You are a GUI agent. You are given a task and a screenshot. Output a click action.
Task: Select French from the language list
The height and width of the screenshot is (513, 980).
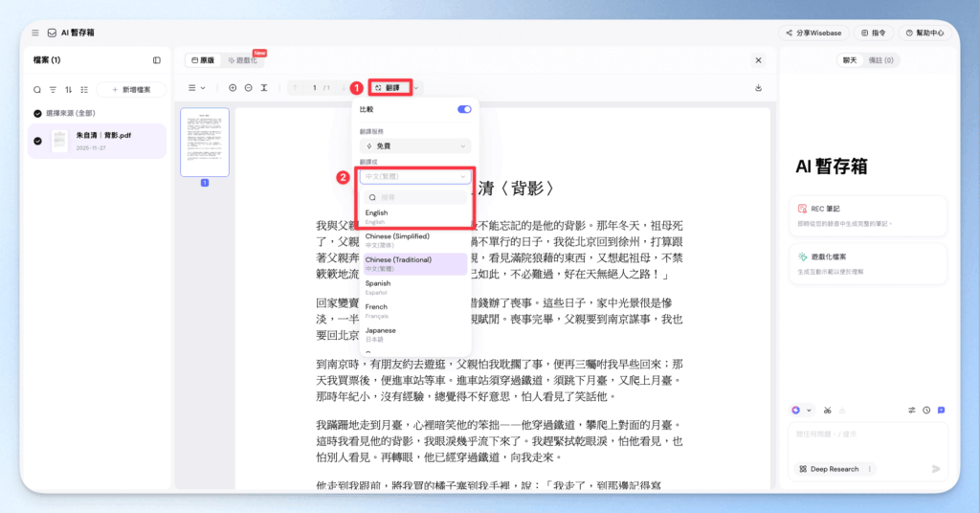(415, 311)
